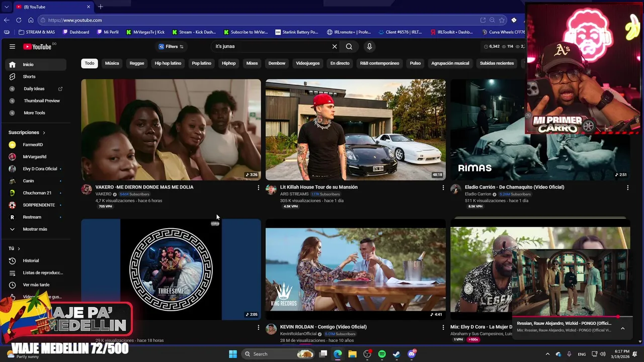Screen dimensions: 644x362
Task: Open the KEVIN ROLDAN Contigo thumbnail
Action: click(356, 269)
